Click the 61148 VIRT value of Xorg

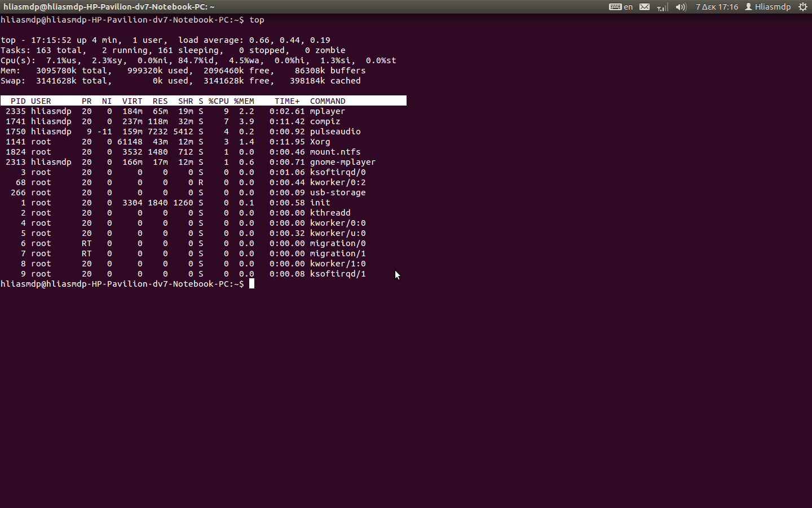pos(130,142)
